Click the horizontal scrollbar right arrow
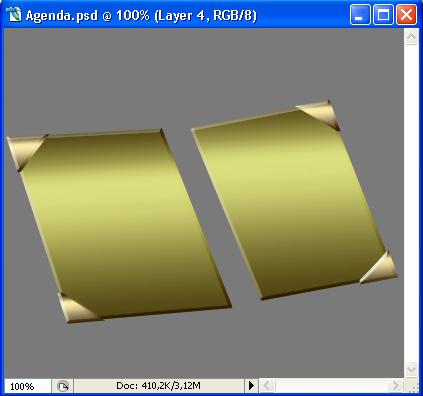This screenshot has height=396, width=423. click(x=395, y=386)
